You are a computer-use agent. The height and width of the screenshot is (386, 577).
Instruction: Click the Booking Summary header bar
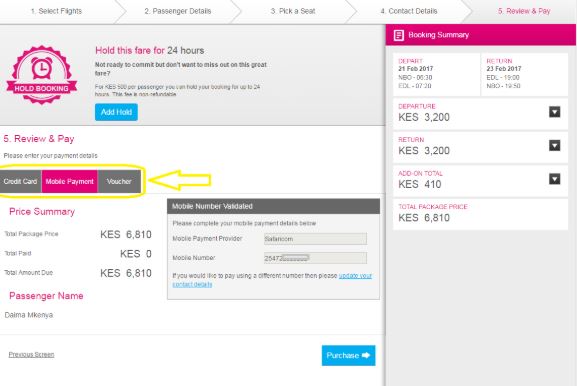click(x=481, y=35)
